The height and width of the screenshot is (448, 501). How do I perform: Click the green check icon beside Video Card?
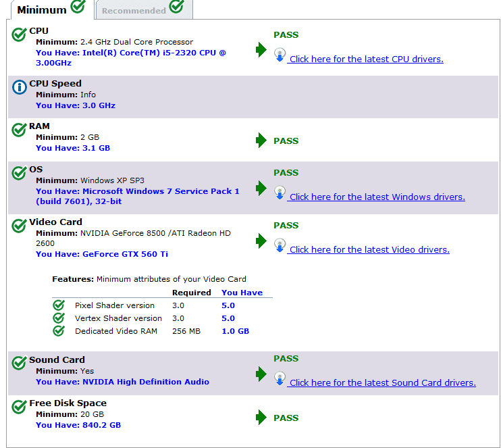coord(20,226)
